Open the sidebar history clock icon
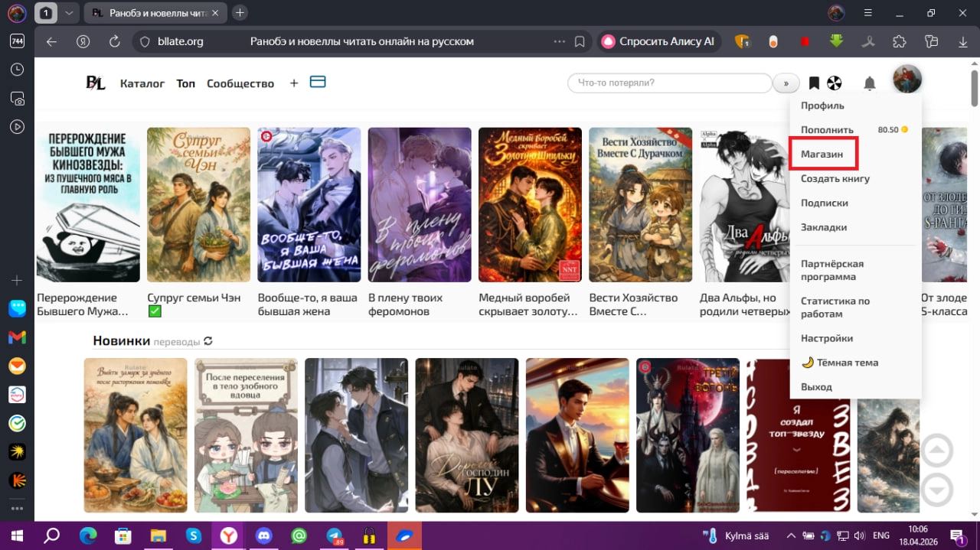 17,70
